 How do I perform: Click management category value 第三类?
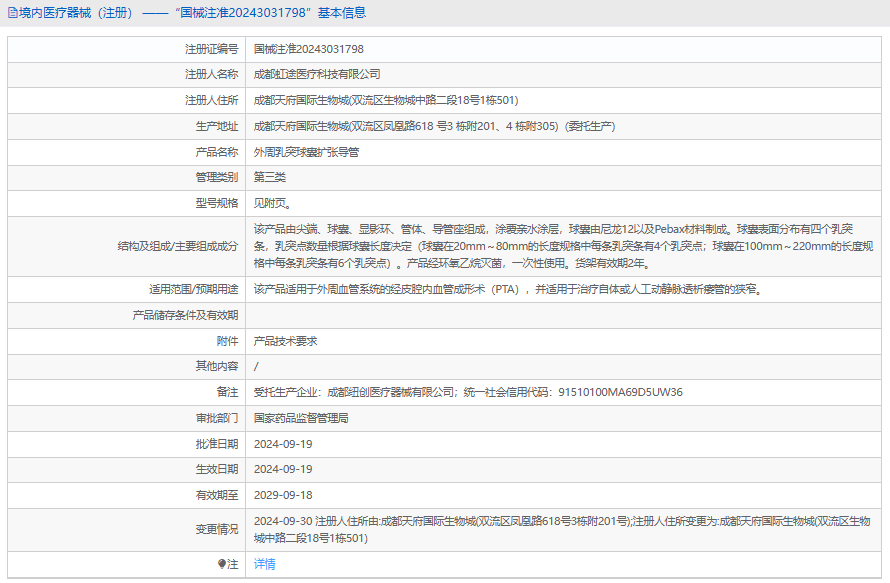pos(270,177)
